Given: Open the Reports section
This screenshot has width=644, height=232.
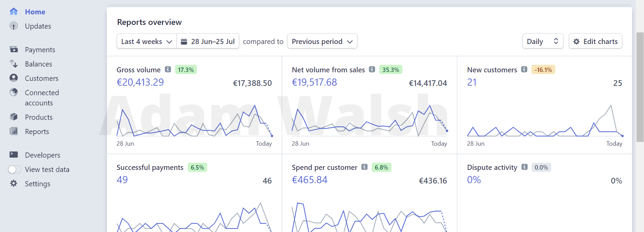Looking at the screenshot, I should [x=37, y=132].
